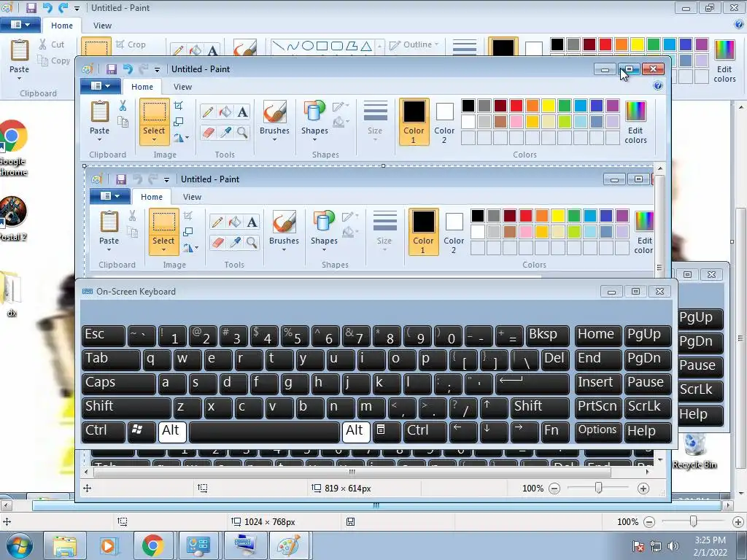Click the Resize icon in front Paint Image group
Image resolution: width=747 pixels, height=560 pixels.
tap(178, 122)
